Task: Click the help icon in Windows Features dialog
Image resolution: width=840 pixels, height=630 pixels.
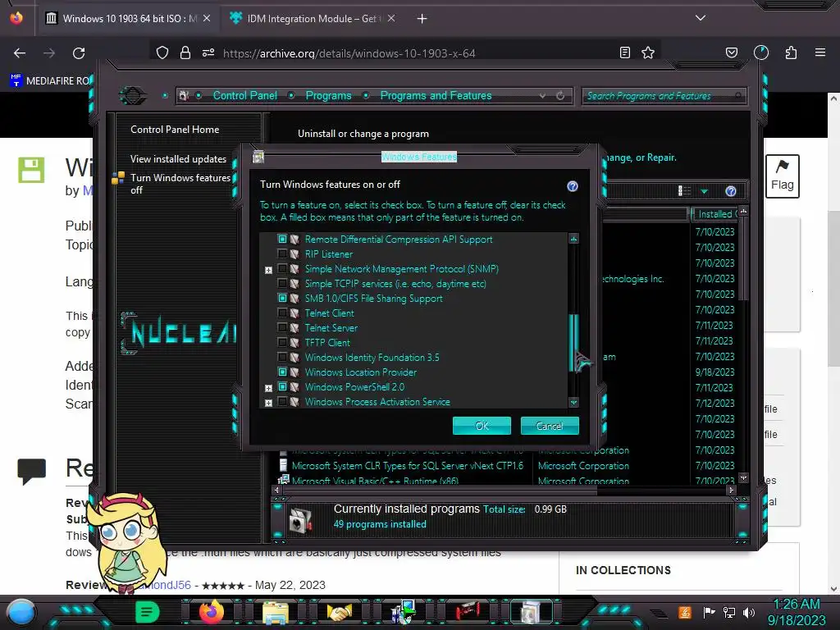Action: point(572,186)
